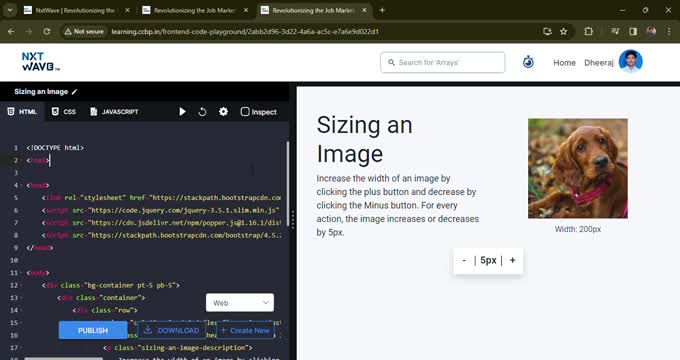Switch to the CSS tab
Viewport: 680px width, 360px height.
click(64, 112)
